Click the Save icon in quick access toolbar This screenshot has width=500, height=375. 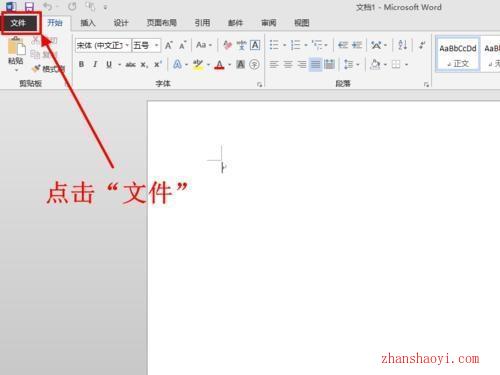(x=29, y=6)
